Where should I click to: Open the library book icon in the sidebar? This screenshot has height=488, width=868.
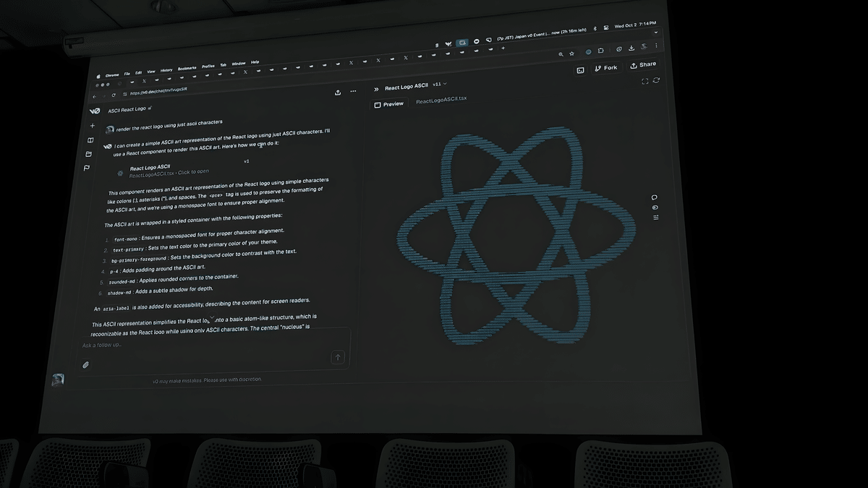pos(90,140)
